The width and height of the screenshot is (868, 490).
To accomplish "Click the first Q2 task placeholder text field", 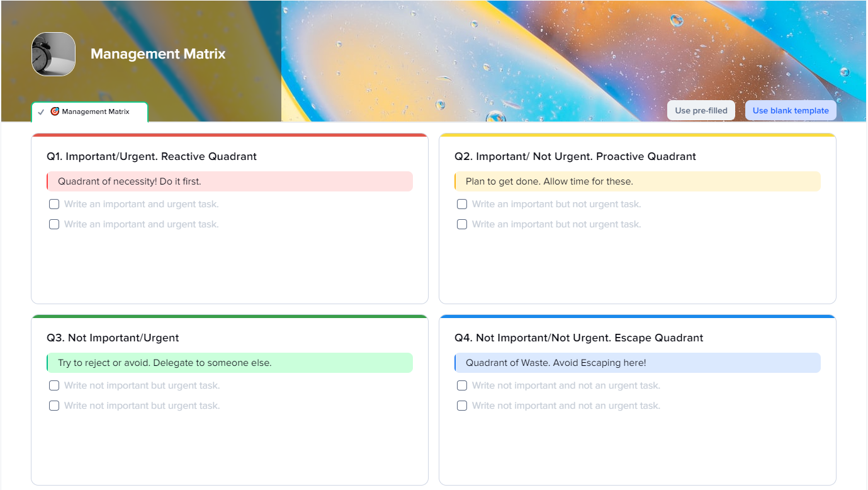I will [556, 204].
